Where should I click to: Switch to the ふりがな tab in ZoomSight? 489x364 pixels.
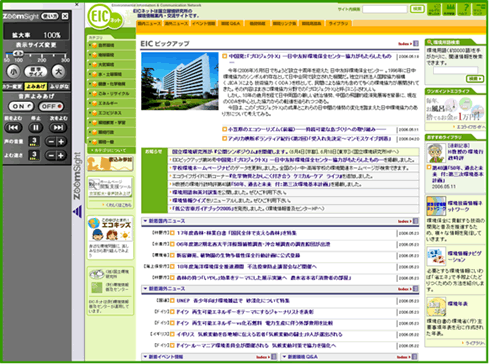pyautogui.click(x=59, y=86)
